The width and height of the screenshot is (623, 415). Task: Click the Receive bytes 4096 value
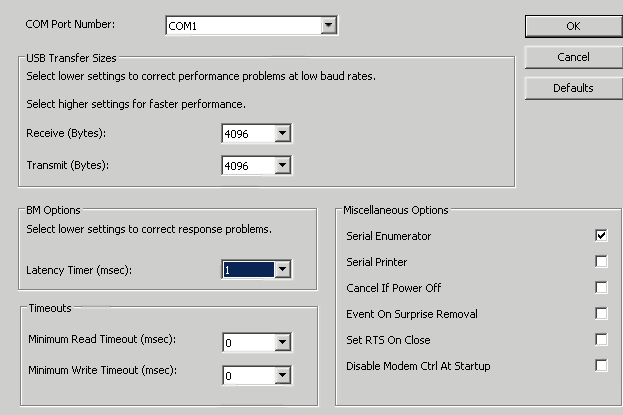tap(249, 134)
